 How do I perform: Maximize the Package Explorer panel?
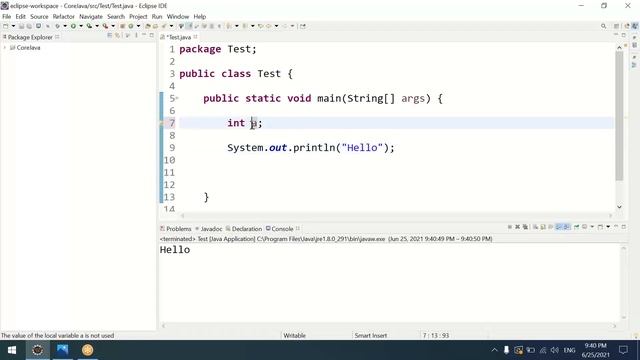tap(151, 36)
